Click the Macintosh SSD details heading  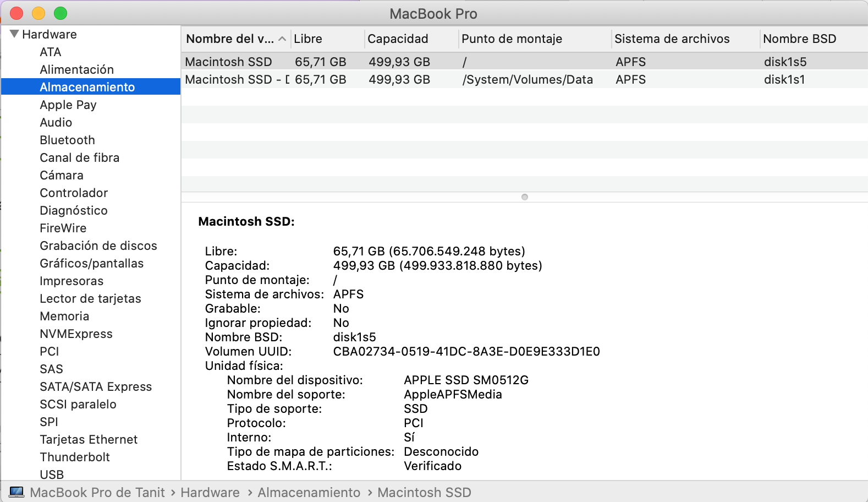[x=246, y=221]
